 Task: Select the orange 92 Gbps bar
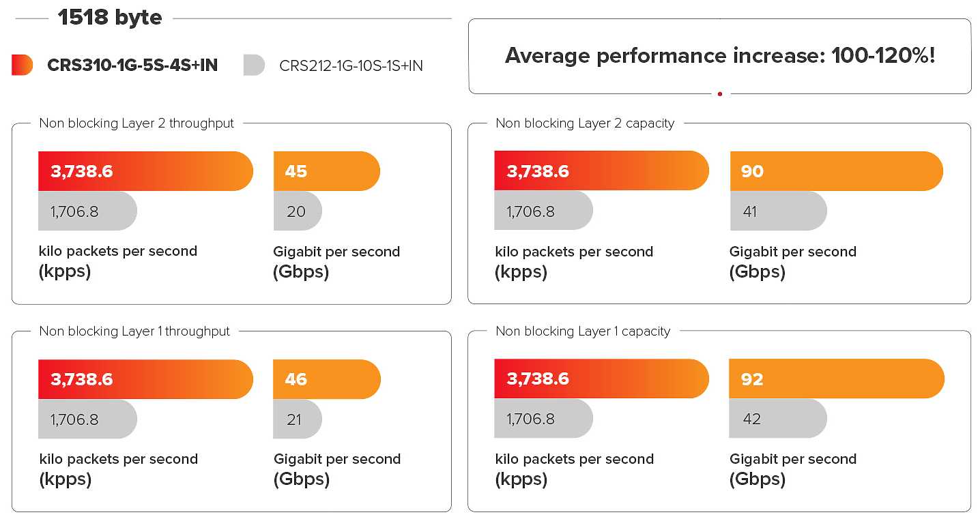tap(836, 379)
